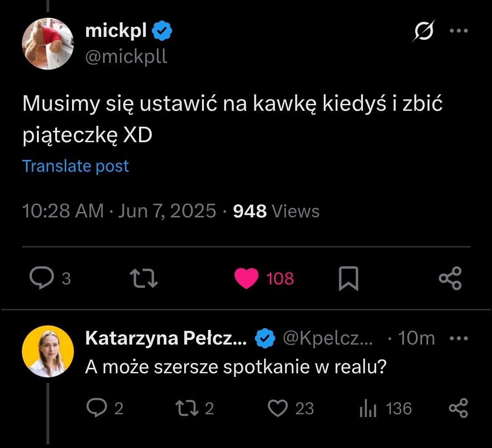Share mickpl's post
Image resolution: width=492 pixels, height=448 pixels.
click(450, 278)
